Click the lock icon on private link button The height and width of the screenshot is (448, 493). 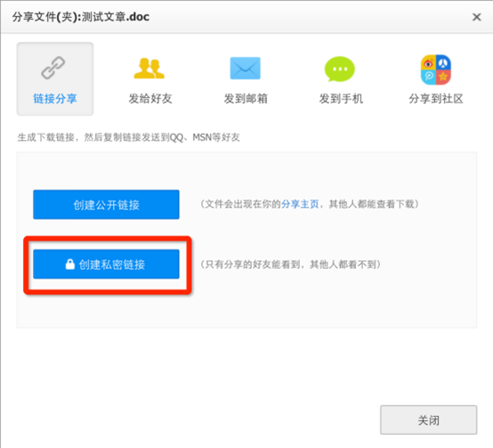coord(70,265)
